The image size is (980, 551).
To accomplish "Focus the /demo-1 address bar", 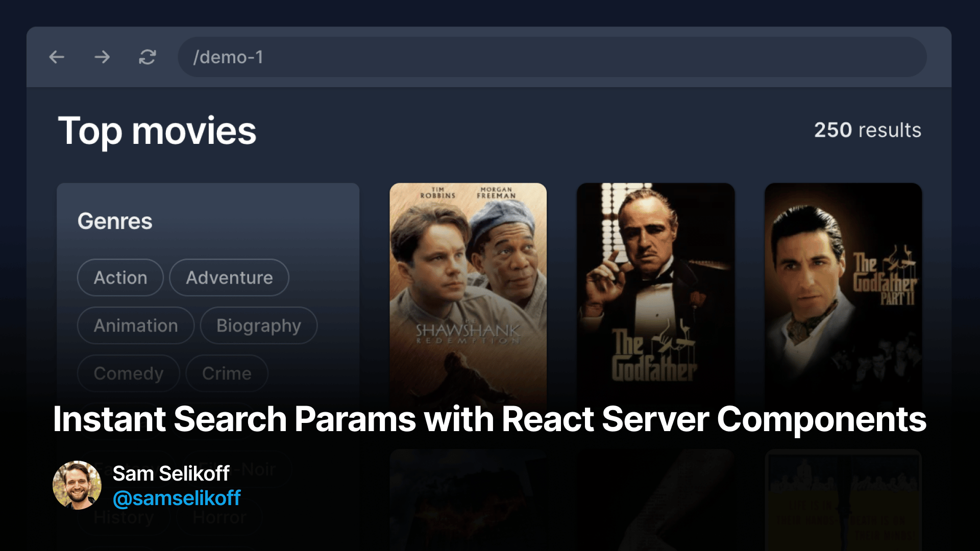I will click(x=552, y=57).
